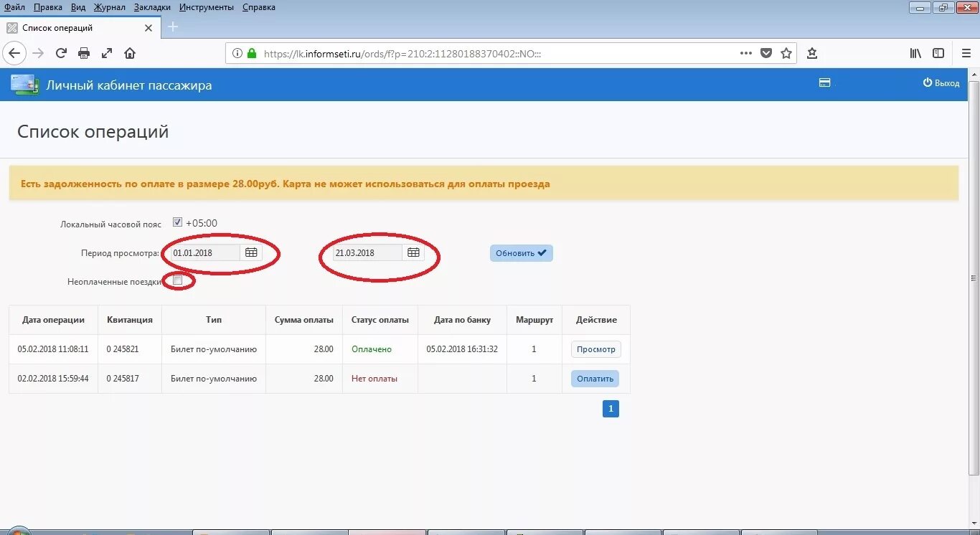Image resolution: width=980 pixels, height=535 pixels.
Task: Open the Правка menu
Action: tap(47, 7)
